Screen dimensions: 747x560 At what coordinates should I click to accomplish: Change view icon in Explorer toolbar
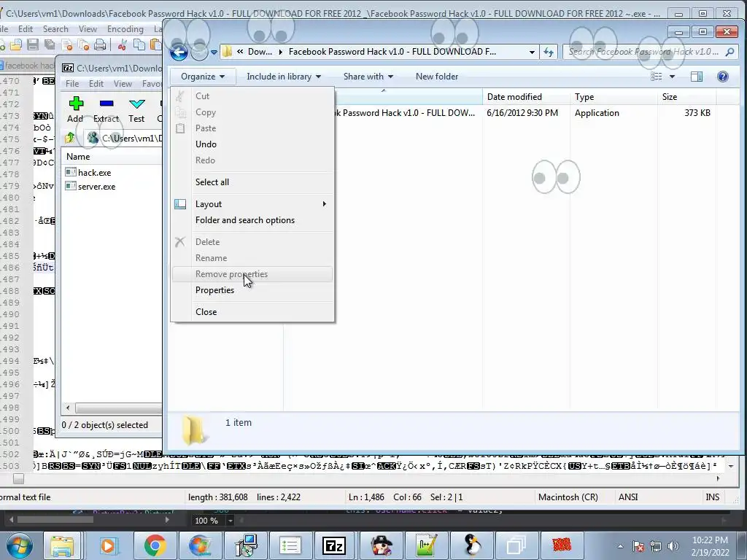[x=657, y=77]
